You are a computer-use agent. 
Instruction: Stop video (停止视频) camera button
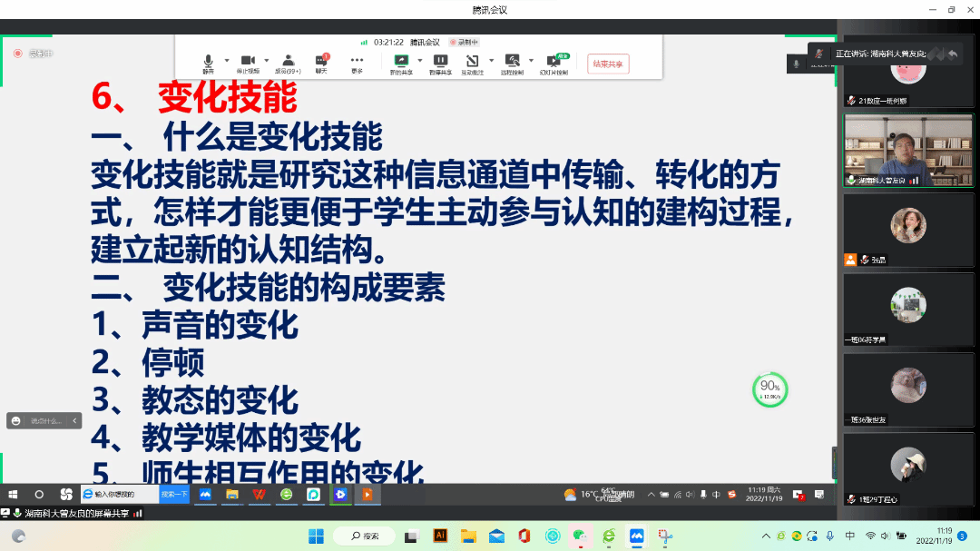pos(248,64)
